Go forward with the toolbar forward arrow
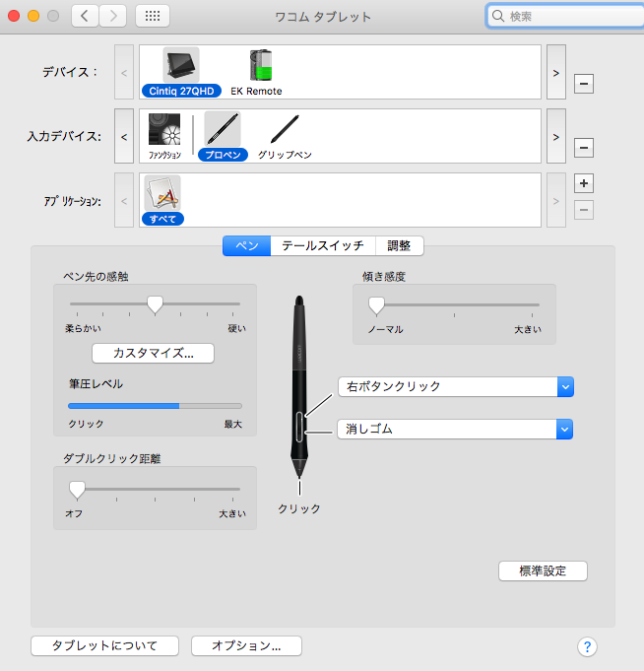The image size is (644, 671). coord(113,17)
